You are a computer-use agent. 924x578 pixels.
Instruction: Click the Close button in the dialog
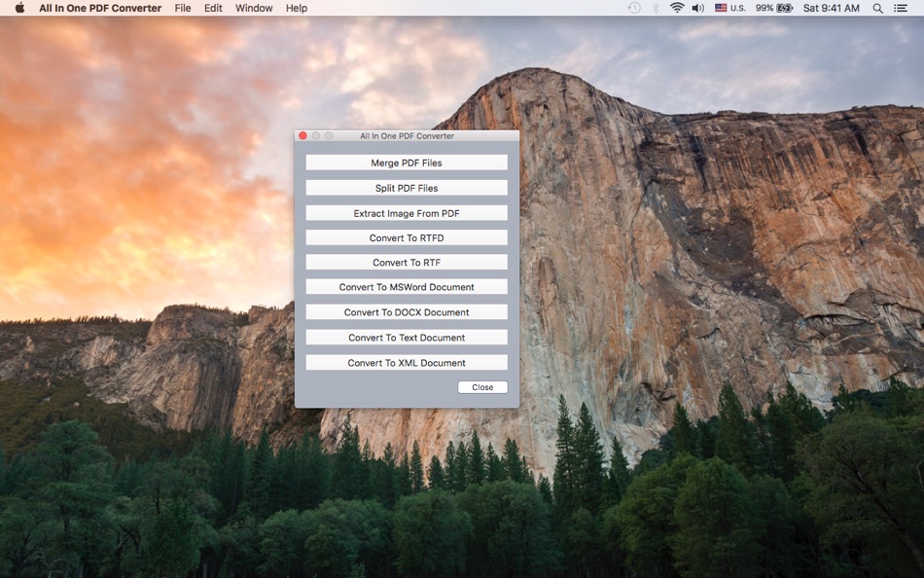[x=482, y=387]
